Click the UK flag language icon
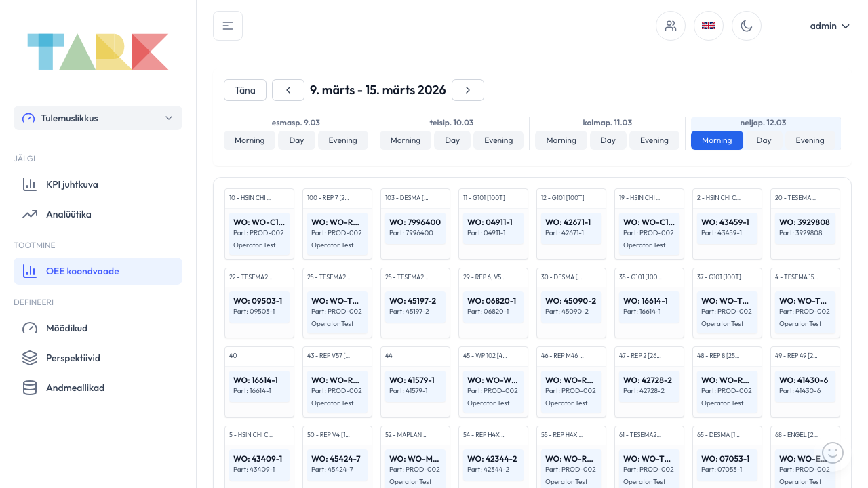Image resolution: width=868 pixels, height=488 pixels. (x=709, y=26)
